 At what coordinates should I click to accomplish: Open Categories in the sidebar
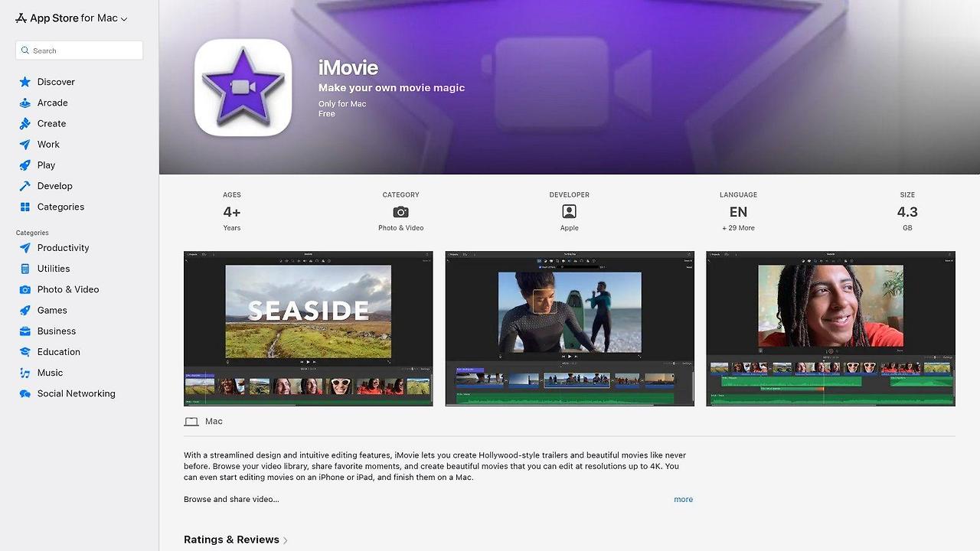click(60, 207)
